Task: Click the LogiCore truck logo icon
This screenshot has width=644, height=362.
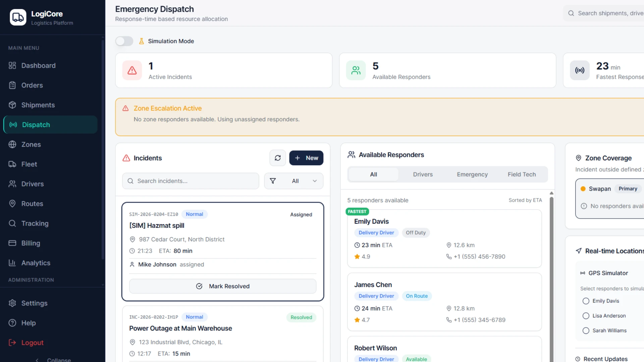Action: pos(18,17)
